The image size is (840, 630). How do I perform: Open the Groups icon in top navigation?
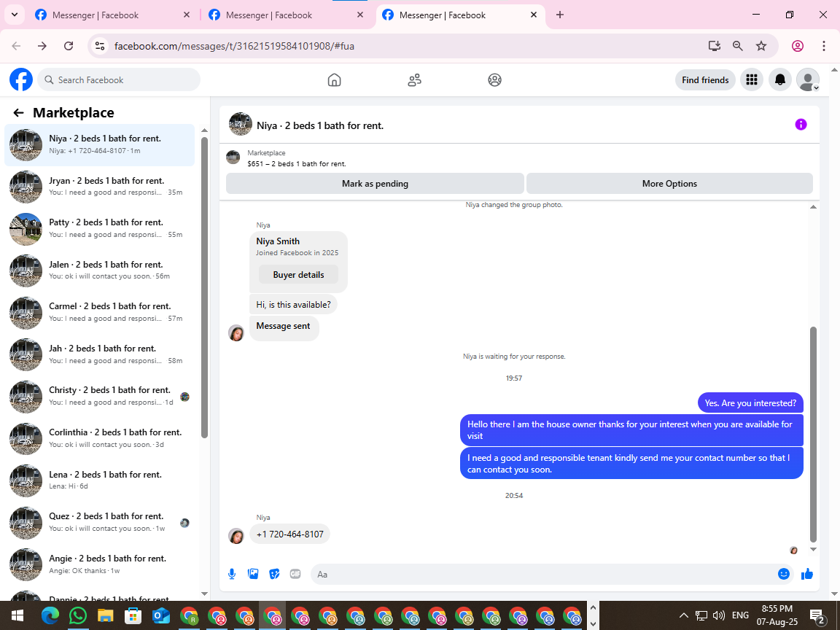coord(494,79)
